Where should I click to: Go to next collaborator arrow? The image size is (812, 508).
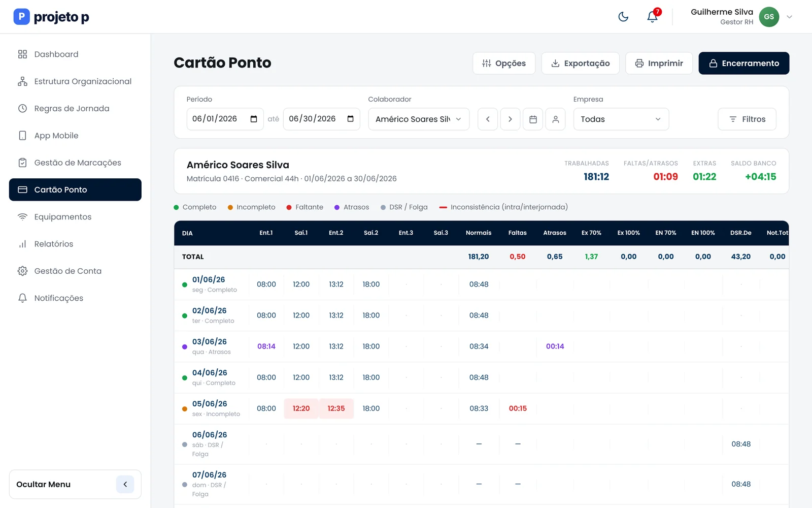click(x=510, y=119)
